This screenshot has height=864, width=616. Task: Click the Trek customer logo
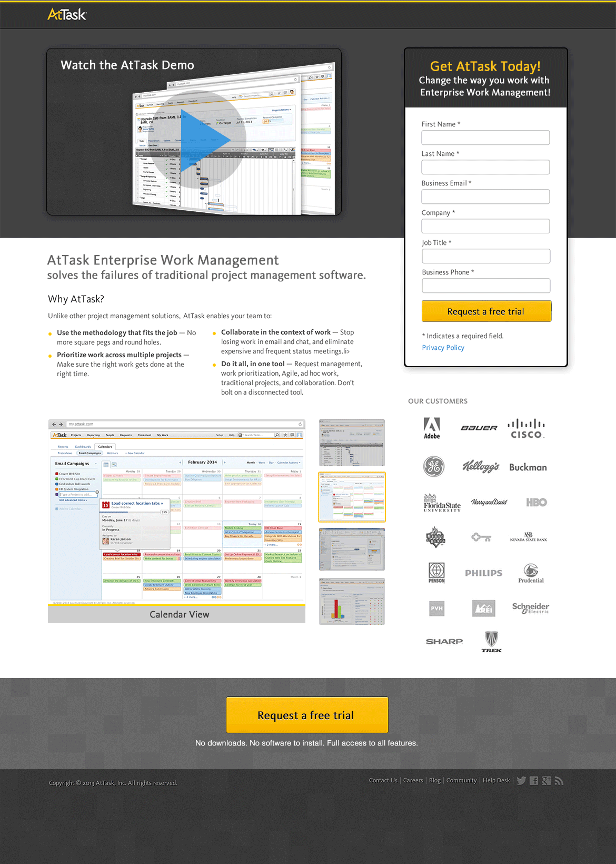click(x=491, y=642)
